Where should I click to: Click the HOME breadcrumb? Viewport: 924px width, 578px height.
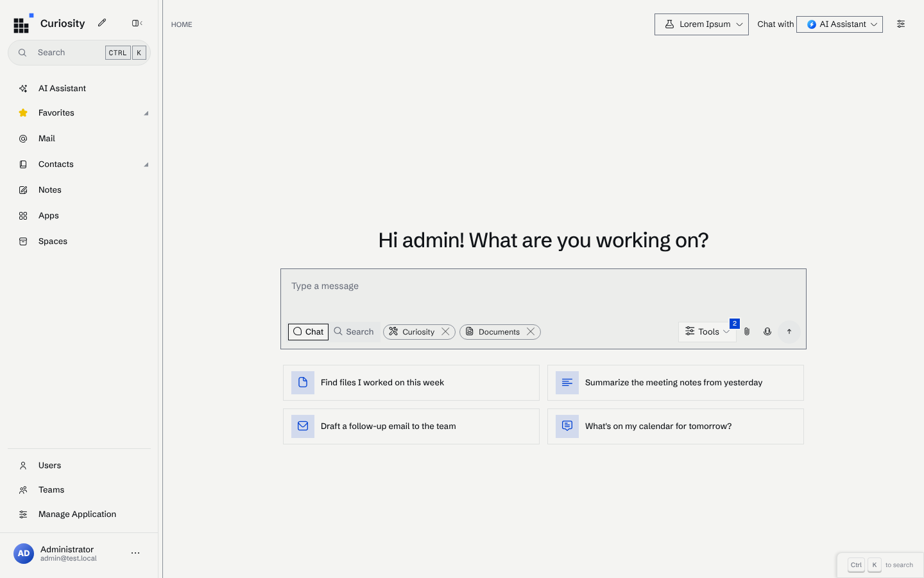click(x=182, y=24)
